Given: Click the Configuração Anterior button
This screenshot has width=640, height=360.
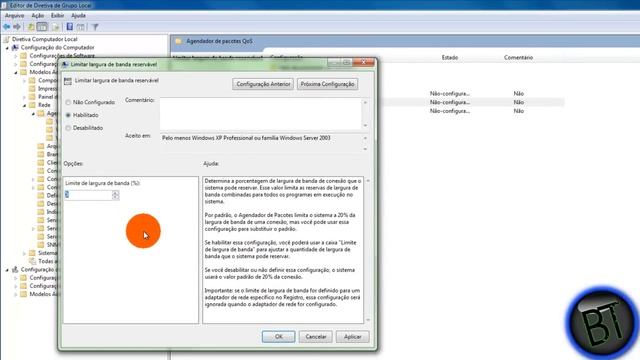Looking at the screenshot, I should coord(263,84).
